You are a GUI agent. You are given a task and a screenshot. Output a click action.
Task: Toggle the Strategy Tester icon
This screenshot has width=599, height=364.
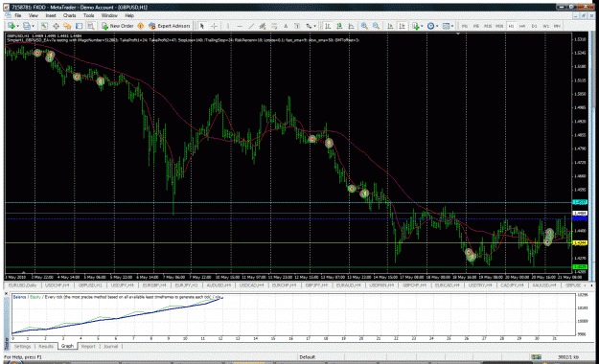(90, 26)
